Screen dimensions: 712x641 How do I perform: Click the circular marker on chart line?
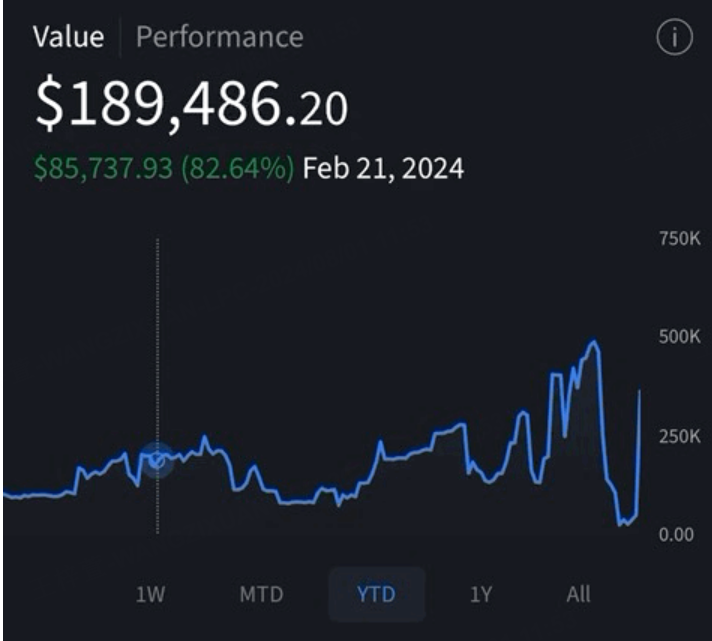(157, 460)
